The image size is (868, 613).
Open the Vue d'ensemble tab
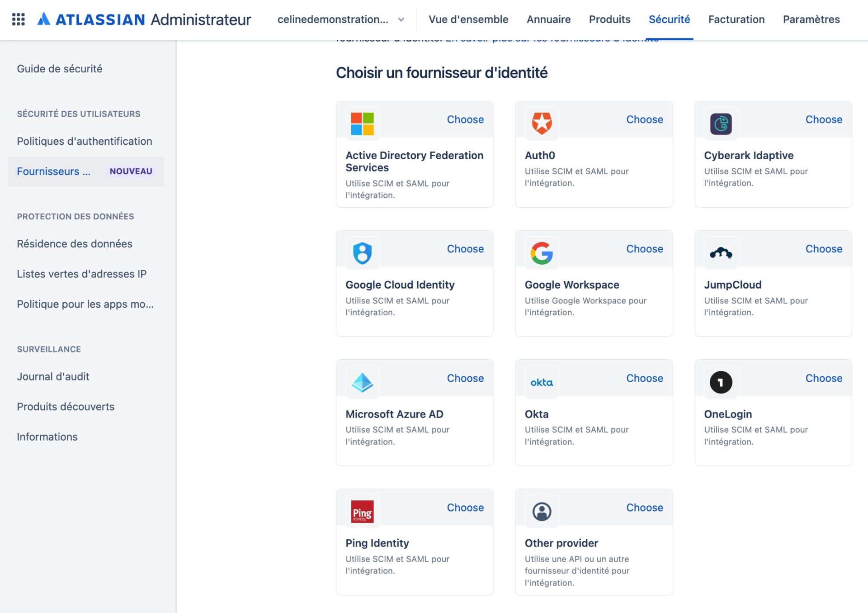468,19
